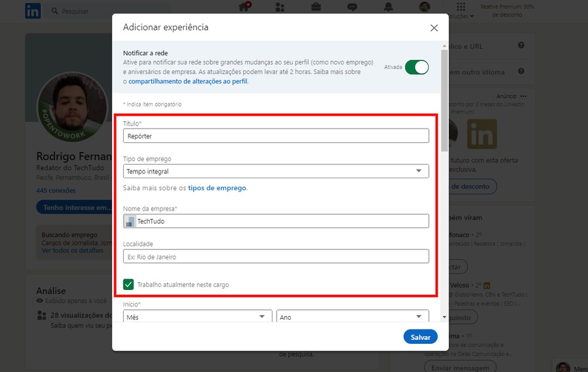Click inside the Localidade input field

coord(275,256)
